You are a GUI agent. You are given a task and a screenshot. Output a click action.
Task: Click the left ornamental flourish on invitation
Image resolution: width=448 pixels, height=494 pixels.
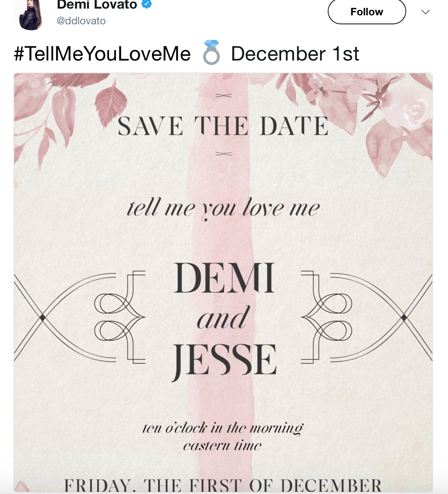(x=80, y=318)
